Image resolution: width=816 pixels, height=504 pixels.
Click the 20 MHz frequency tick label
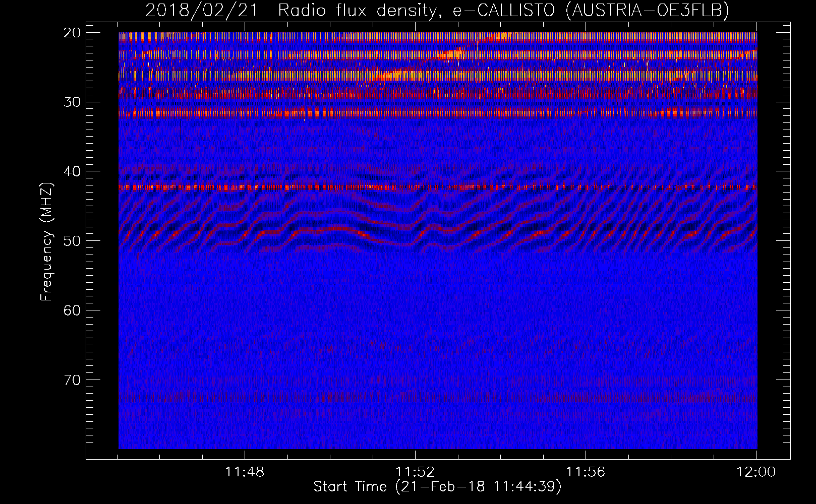pyautogui.click(x=72, y=33)
